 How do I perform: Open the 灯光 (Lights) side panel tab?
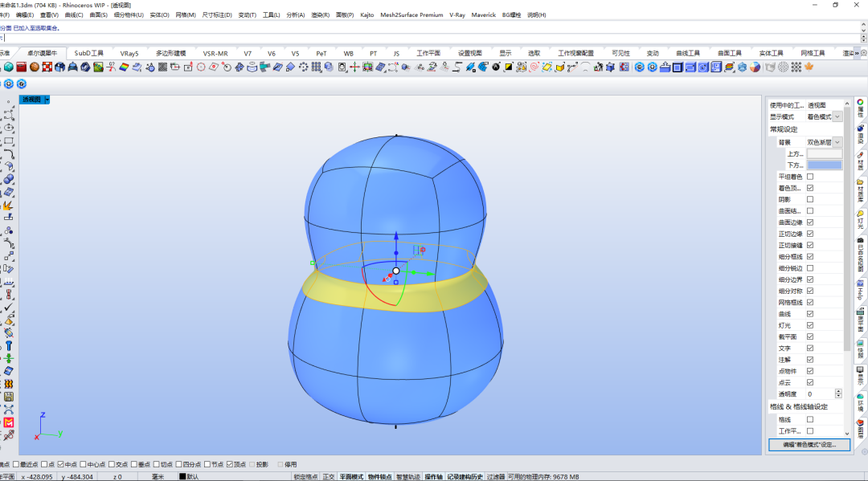click(x=861, y=219)
